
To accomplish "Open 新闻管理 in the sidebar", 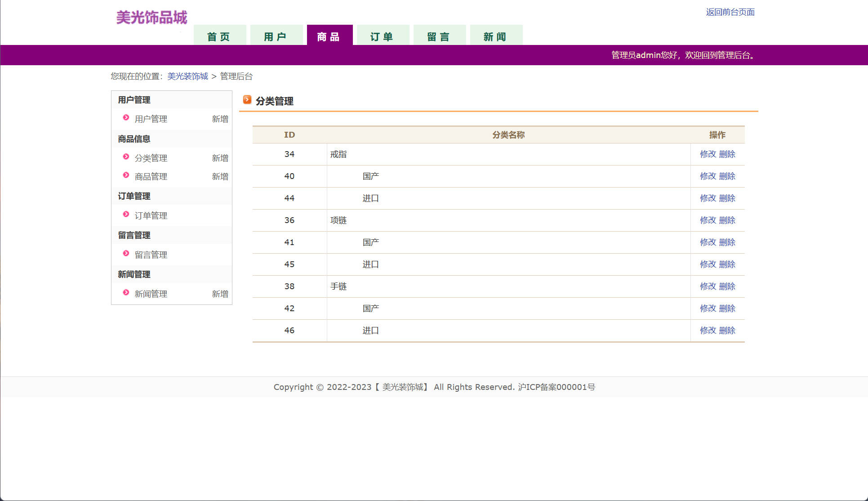I will (x=151, y=294).
